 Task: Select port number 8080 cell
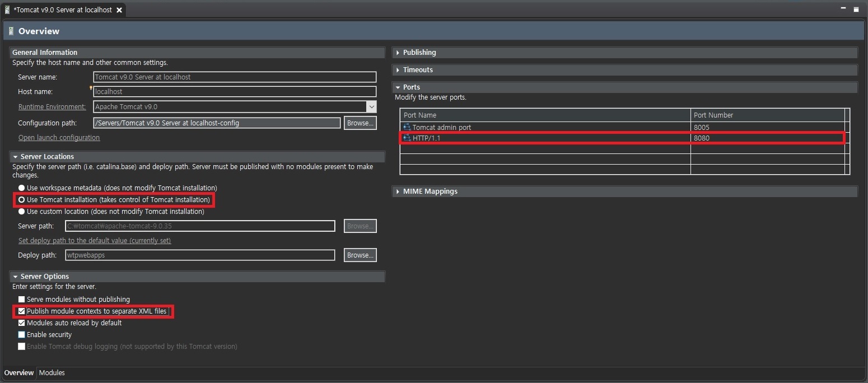[x=768, y=138]
